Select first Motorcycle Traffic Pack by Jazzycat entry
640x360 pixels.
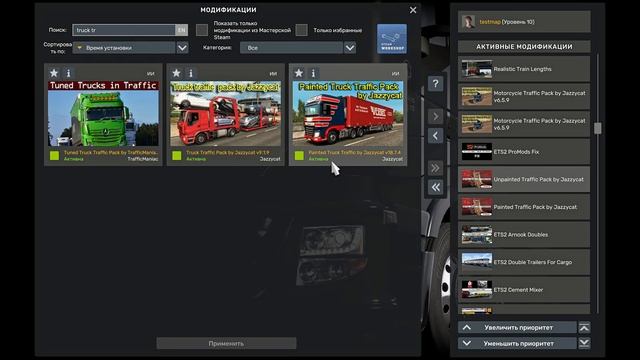click(524, 96)
